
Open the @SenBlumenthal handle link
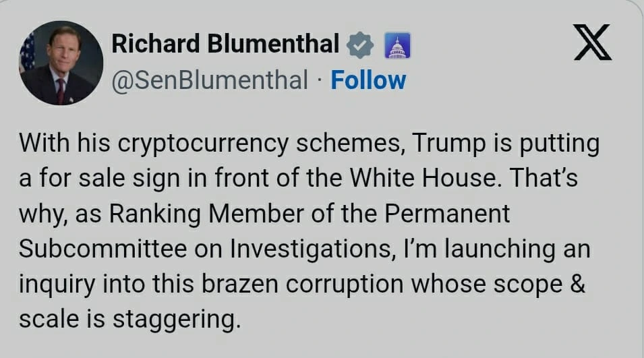click(x=209, y=80)
